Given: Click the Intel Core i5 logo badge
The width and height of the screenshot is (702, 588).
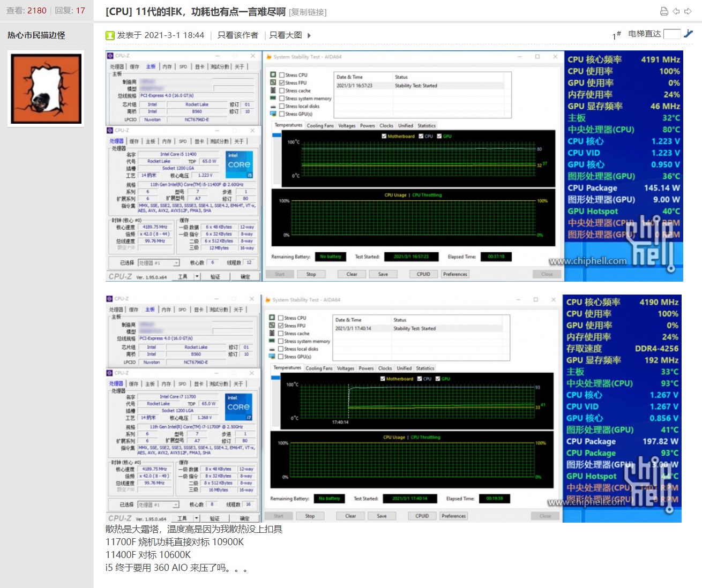Looking at the screenshot, I should click(x=239, y=164).
